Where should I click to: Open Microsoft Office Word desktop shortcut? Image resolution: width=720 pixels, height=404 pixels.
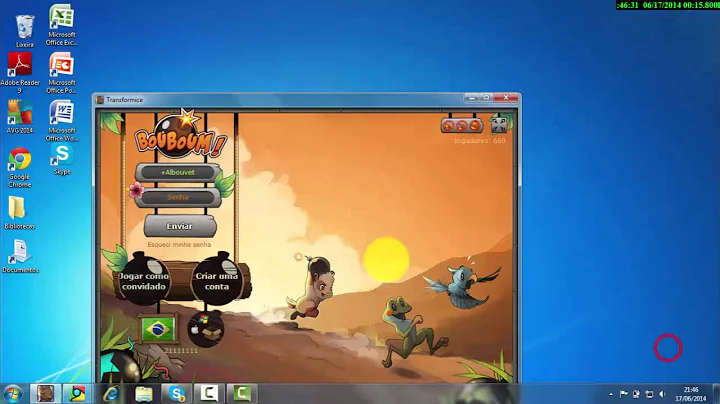tap(62, 121)
